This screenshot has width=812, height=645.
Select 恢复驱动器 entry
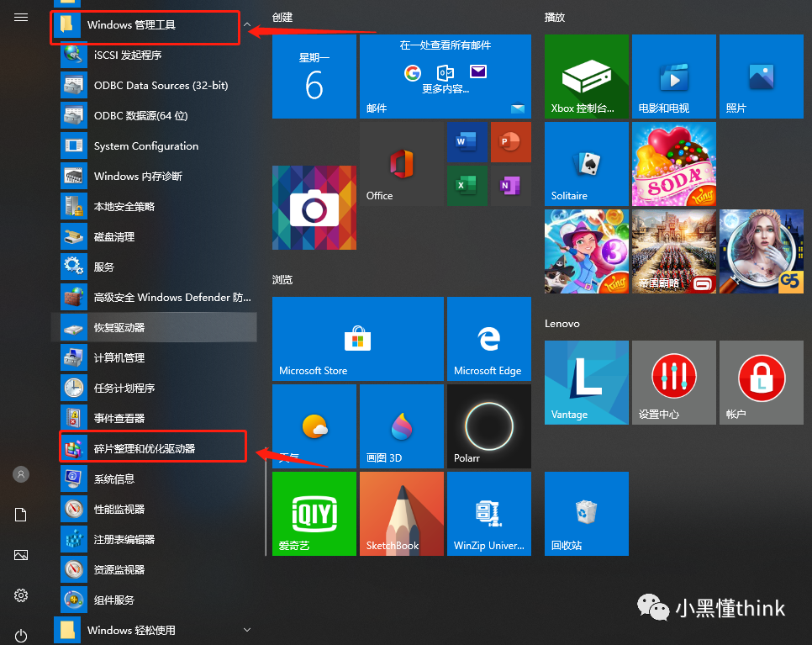point(155,327)
